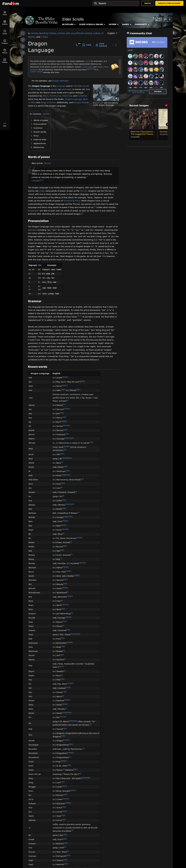Jump to External links in Contents
Image resolution: width=186 pixels, height=868 pixels.
tap(40, 139)
